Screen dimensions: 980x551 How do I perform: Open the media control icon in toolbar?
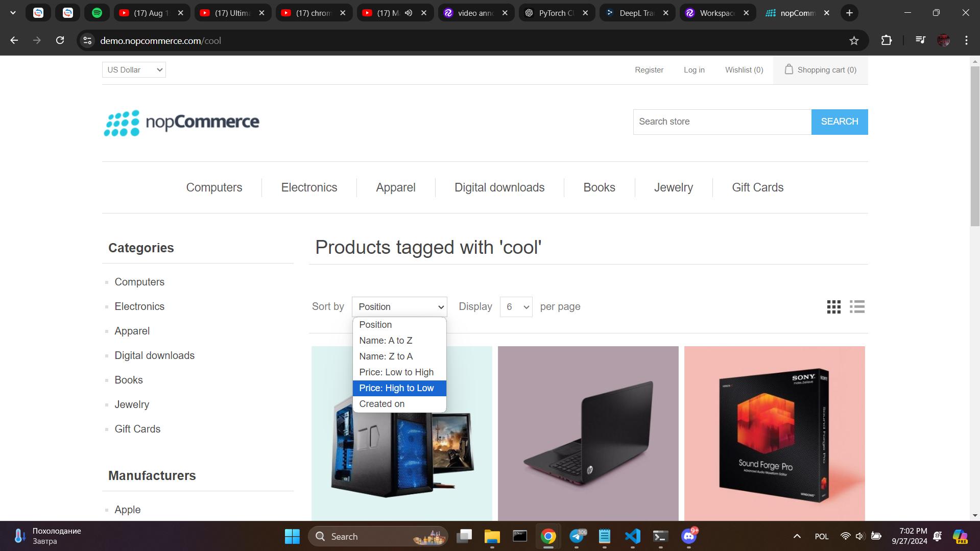[920, 40]
